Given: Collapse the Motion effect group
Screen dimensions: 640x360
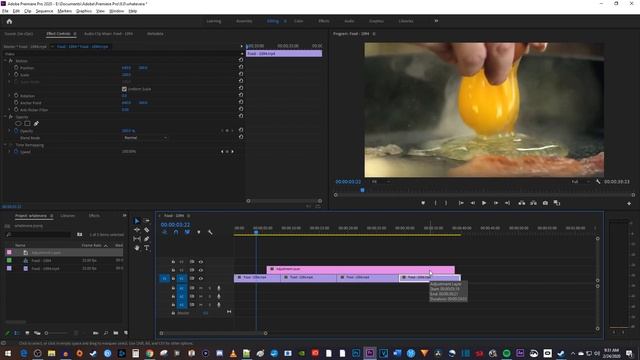Looking at the screenshot, I should click(x=5, y=60).
